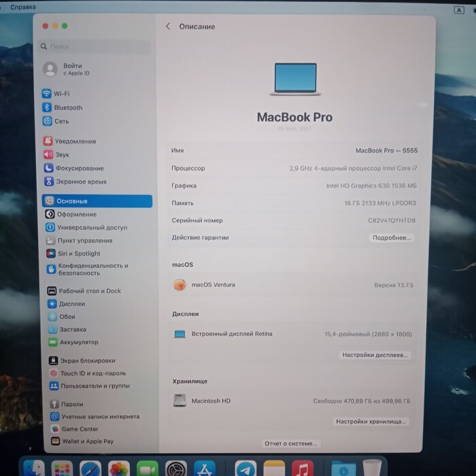The image size is (476, 476).
Task: Open Звук sound settings
Action: pos(56,154)
